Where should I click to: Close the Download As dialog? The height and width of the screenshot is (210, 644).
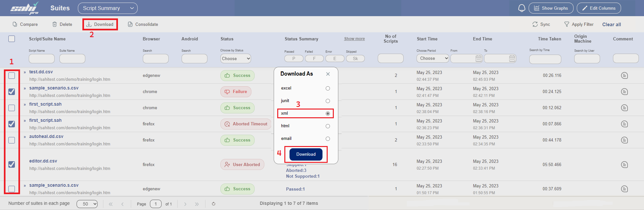coord(328,74)
